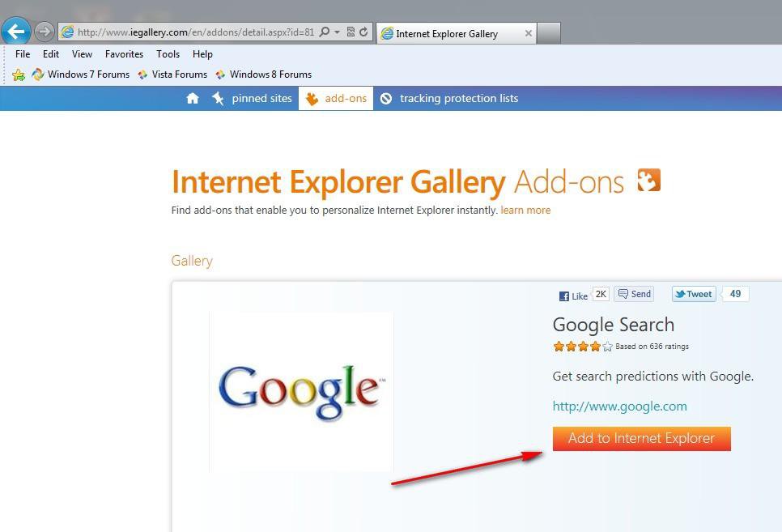Click the orange add-ons puzzle icon
The width and height of the screenshot is (782, 532).
point(649,180)
